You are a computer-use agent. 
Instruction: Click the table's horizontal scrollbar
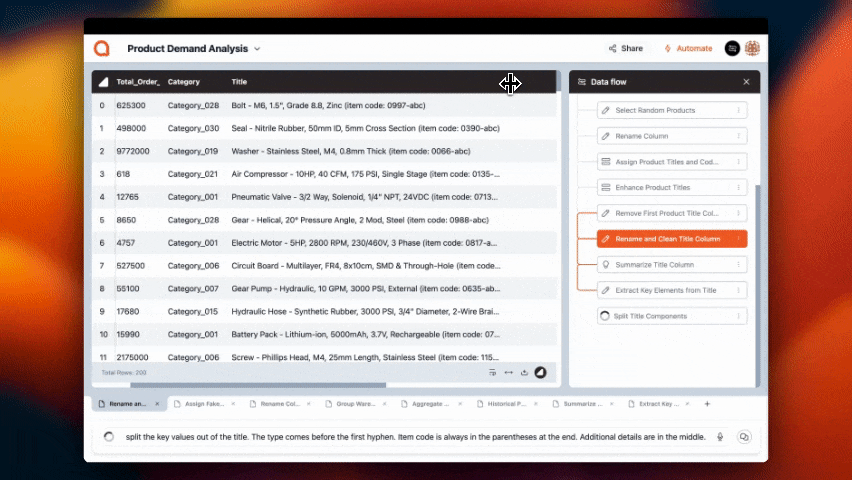(258, 385)
